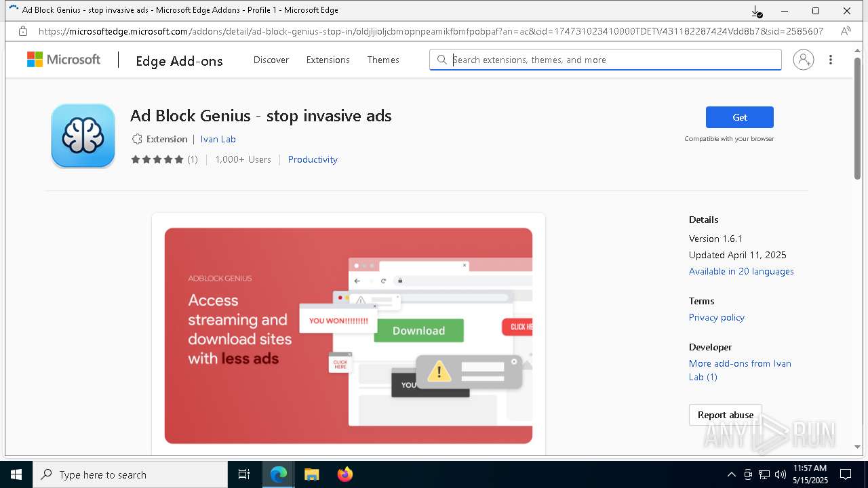
Task: Click the Get button
Action: click(739, 117)
